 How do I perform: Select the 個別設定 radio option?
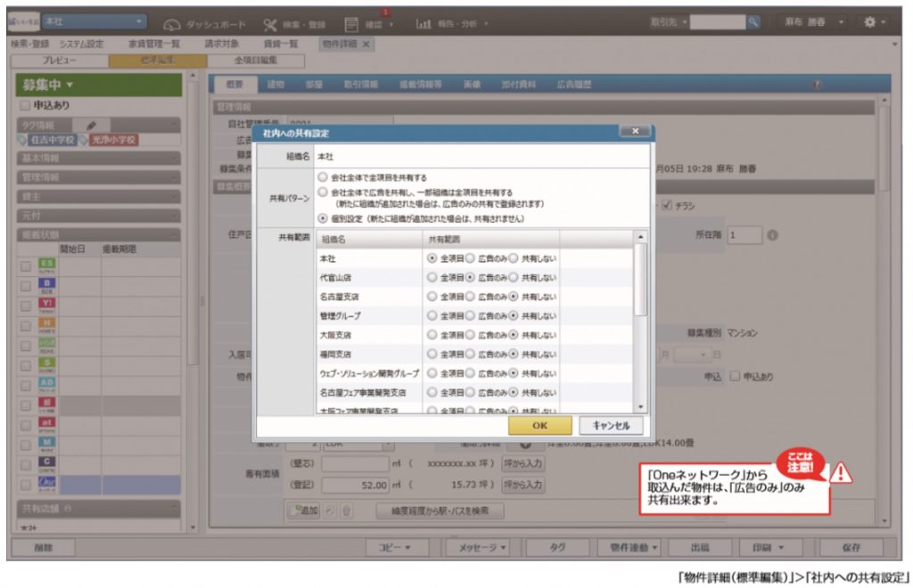point(323,218)
